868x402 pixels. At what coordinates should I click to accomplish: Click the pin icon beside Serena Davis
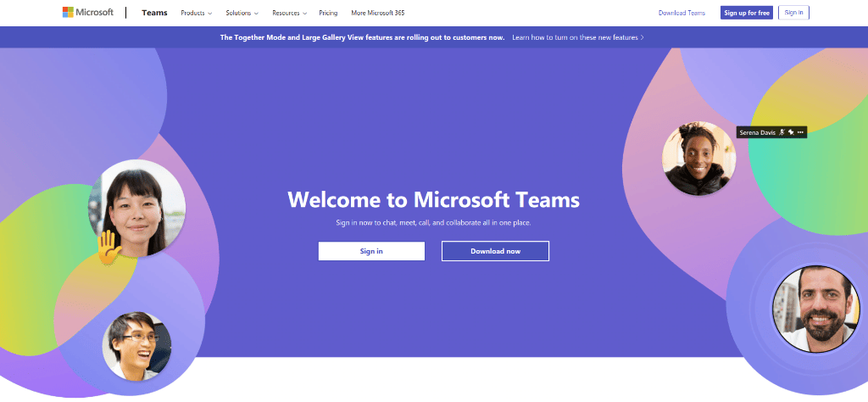[x=791, y=132]
